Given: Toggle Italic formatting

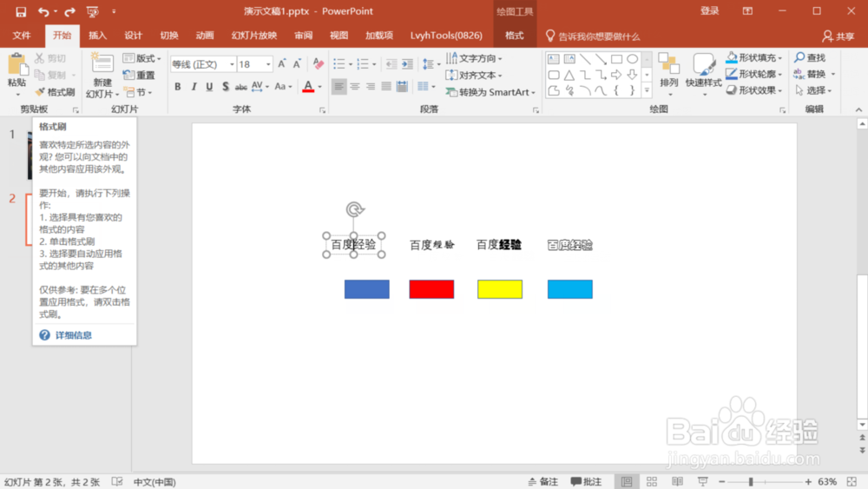Looking at the screenshot, I should 194,86.
